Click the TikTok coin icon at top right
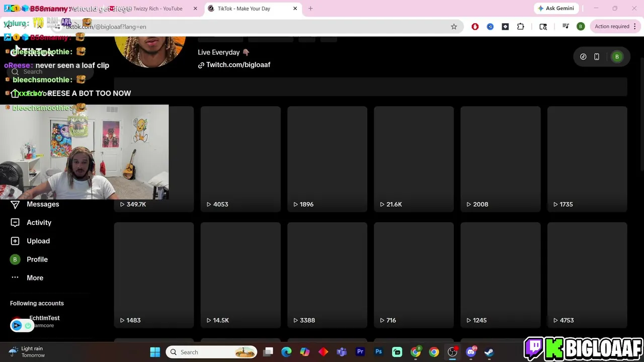This screenshot has height=362, width=644. 583,57
